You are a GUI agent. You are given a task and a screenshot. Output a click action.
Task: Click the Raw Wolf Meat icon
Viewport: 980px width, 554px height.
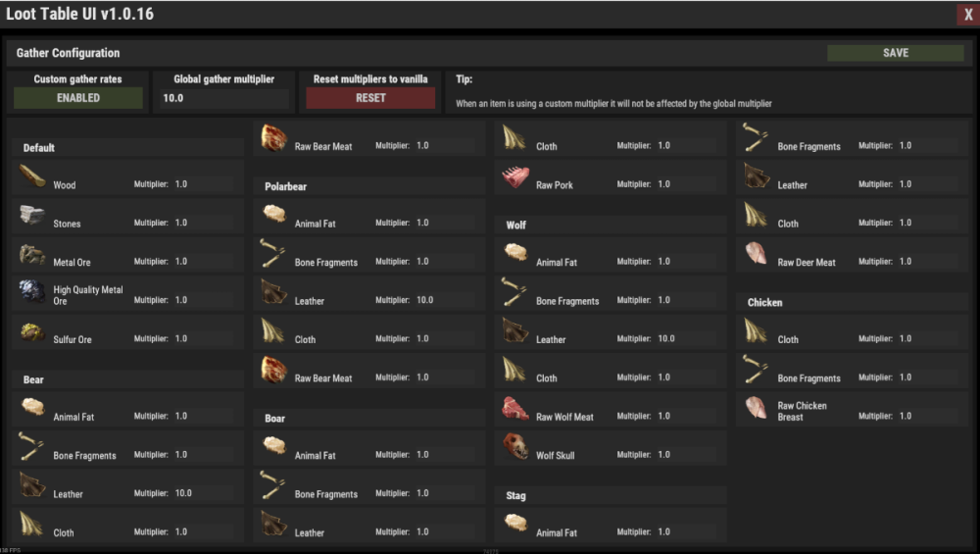point(515,409)
